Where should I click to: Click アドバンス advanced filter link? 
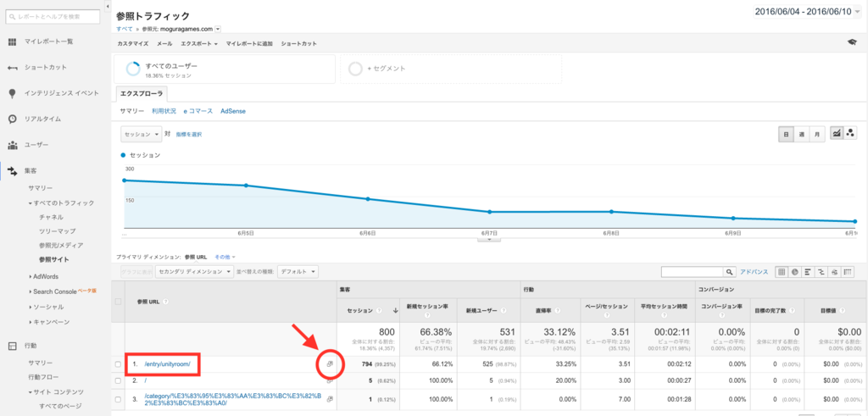754,272
